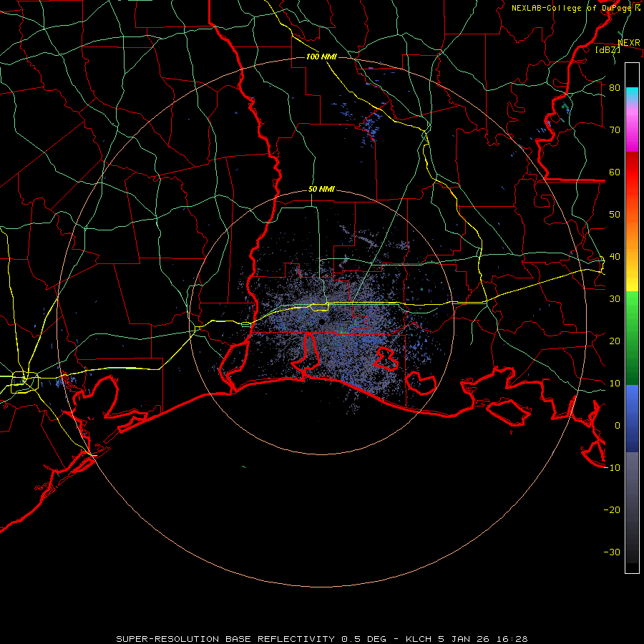Click the NEXR label above the color scale
This screenshot has width=644, height=644.
[629, 43]
